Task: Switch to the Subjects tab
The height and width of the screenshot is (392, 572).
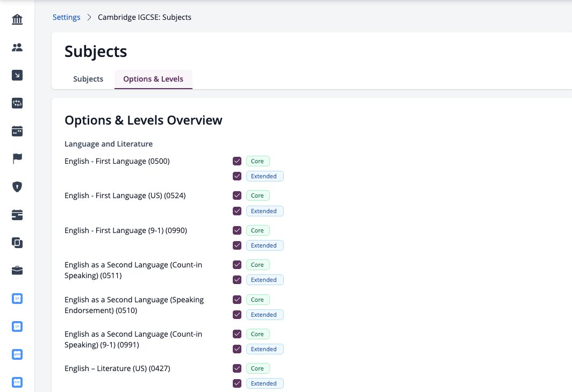Action: pos(88,79)
